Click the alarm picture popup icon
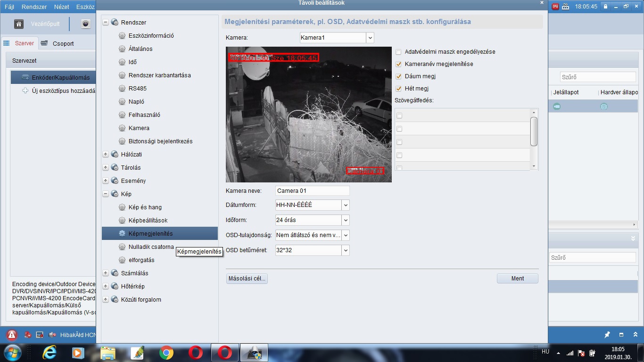 pyautogui.click(x=40, y=335)
